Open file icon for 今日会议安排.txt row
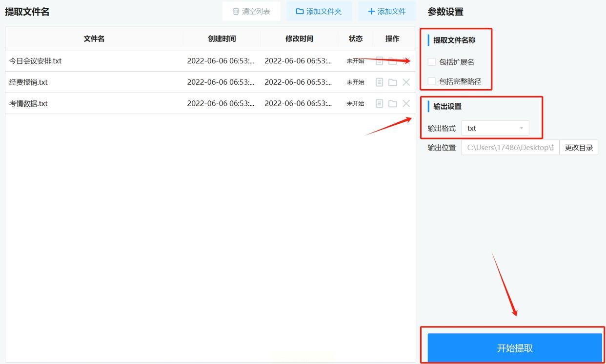606x364 pixels. (x=379, y=61)
